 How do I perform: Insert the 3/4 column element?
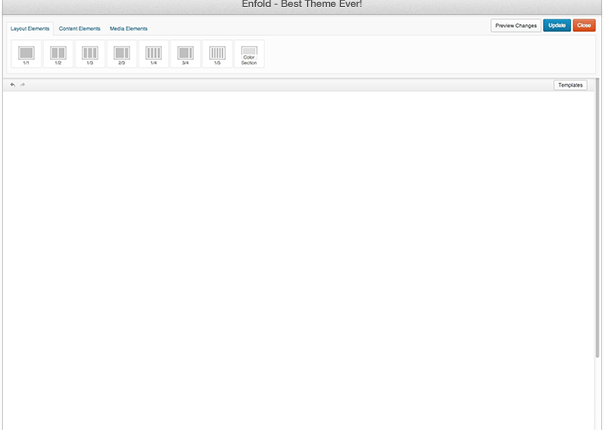(185, 54)
